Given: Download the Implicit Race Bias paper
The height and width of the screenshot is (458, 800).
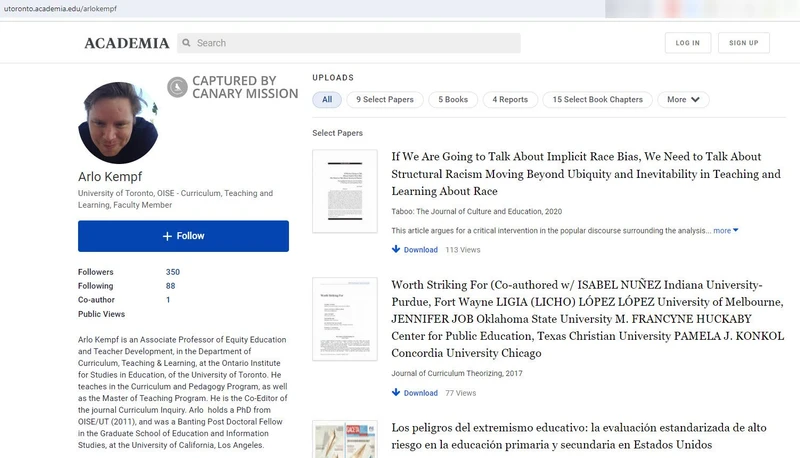Looking at the screenshot, I should click(x=415, y=249).
